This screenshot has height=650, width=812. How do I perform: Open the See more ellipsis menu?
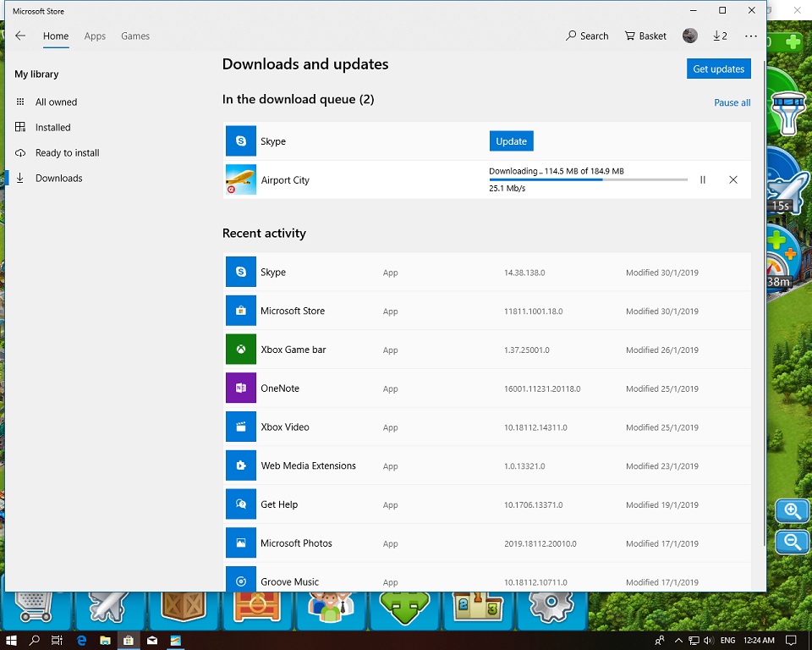751,36
